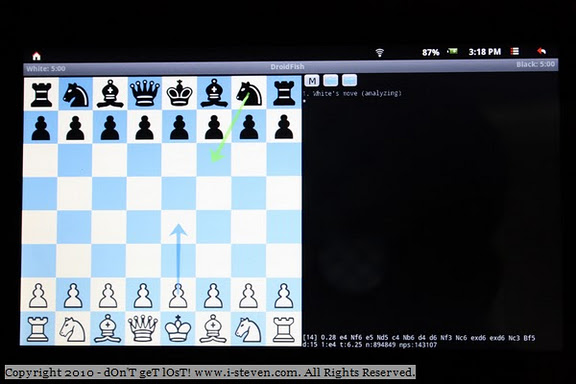Tap the green battery indicator icon
Image resolution: width=576 pixels, height=384 pixels.
[452, 51]
